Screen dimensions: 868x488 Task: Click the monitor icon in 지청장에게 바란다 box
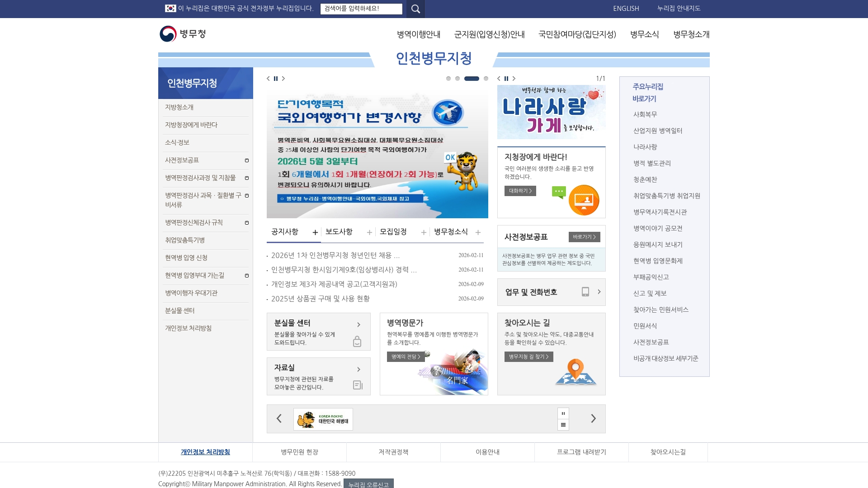click(x=585, y=200)
